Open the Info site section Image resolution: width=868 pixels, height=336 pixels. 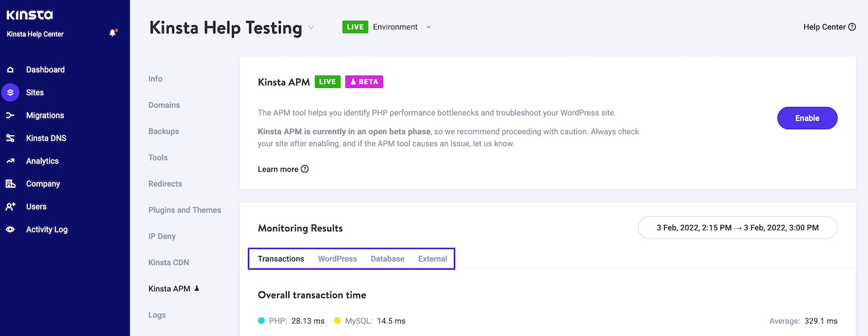coord(155,79)
